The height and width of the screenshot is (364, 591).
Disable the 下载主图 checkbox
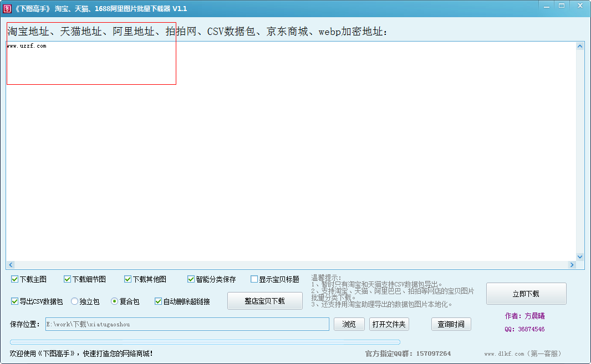click(x=14, y=279)
